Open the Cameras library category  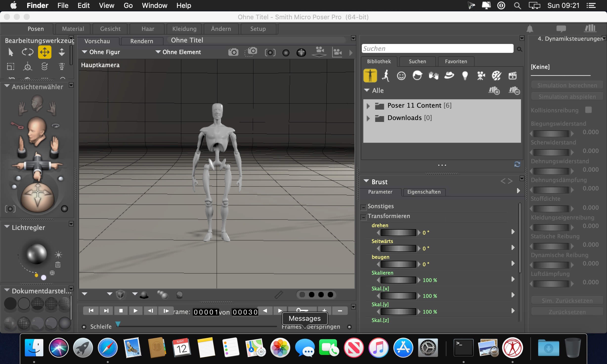481,76
